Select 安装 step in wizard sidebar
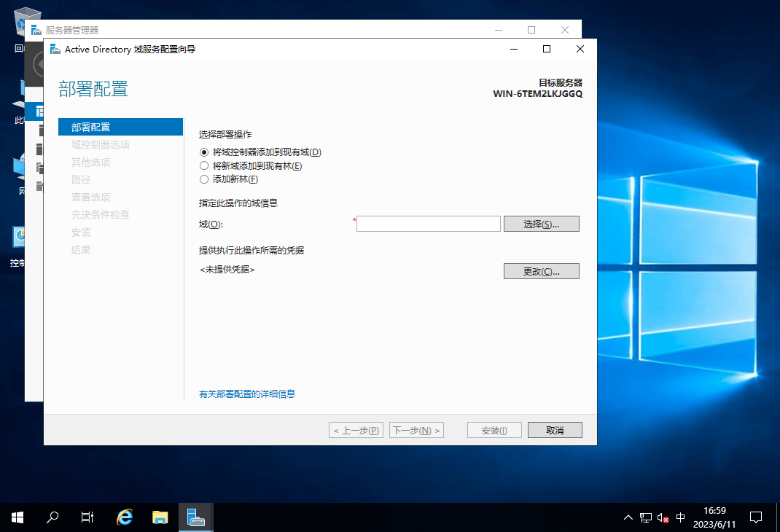This screenshot has height=532, width=780. click(x=81, y=232)
